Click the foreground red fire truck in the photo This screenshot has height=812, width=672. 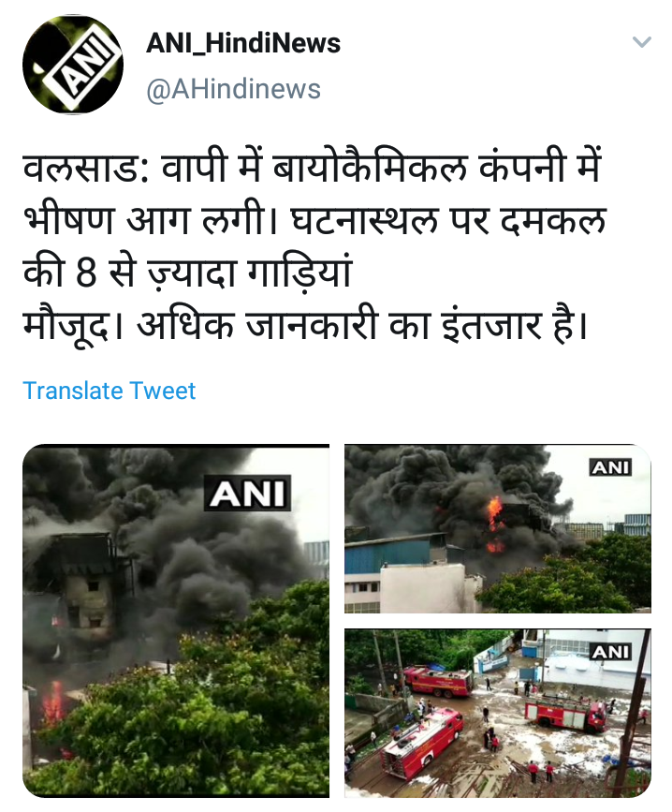point(420,744)
